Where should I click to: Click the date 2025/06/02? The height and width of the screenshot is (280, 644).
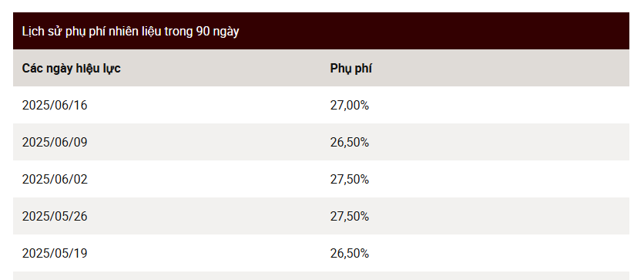pyautogui.click(x=55, y=179)
